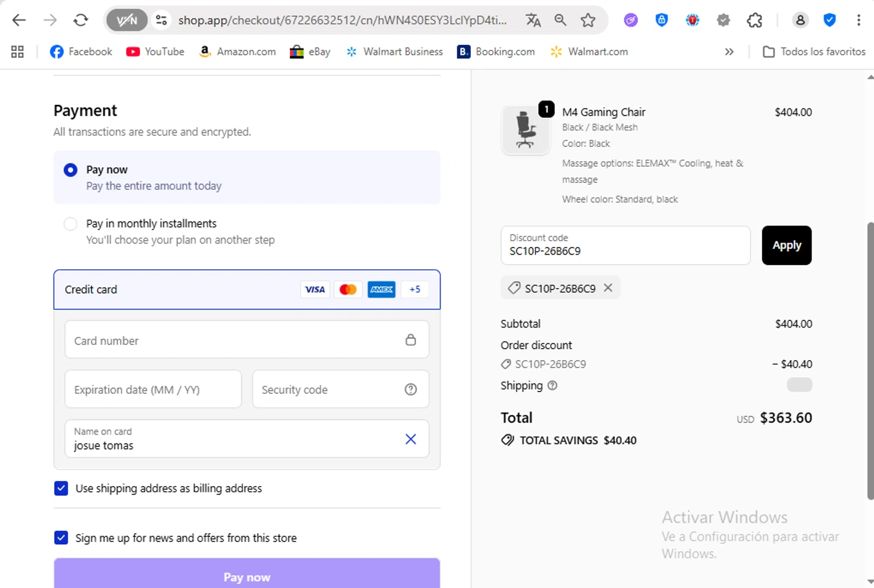Open Facebook bookmark
This screenshot has width=874, height=588.
point(81,52)
